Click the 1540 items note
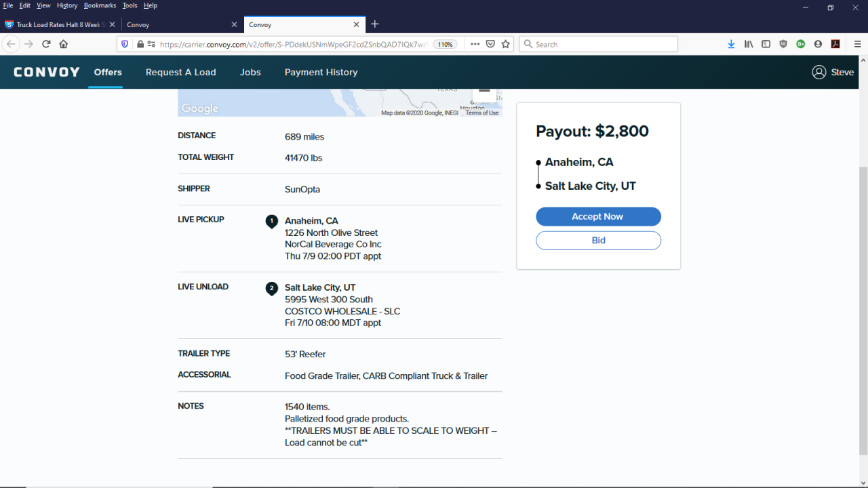868x488 pixels. pos(307,407)
